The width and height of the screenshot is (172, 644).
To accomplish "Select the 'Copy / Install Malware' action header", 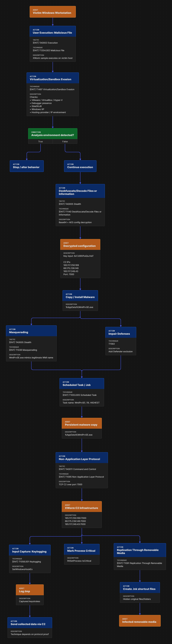I will coord(80,296).
